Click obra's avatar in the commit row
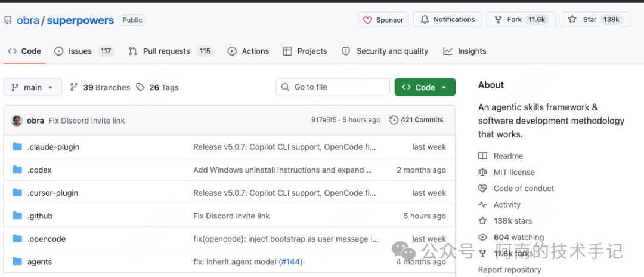 pyautogui.click(x=17, y=121)
